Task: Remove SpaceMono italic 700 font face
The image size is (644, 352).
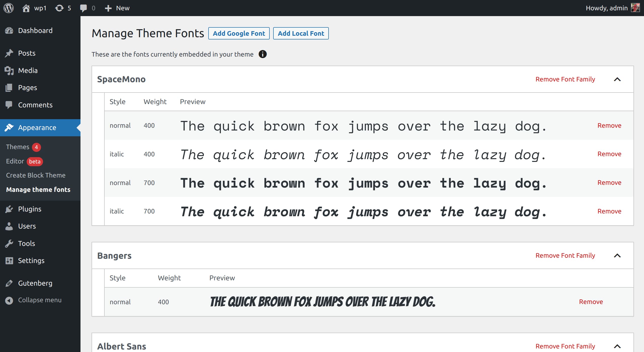Action: pos(609,211)
